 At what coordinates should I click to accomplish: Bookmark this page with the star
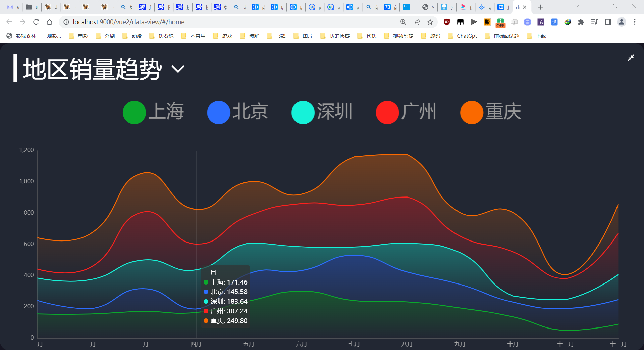click(x=430, y=22)
